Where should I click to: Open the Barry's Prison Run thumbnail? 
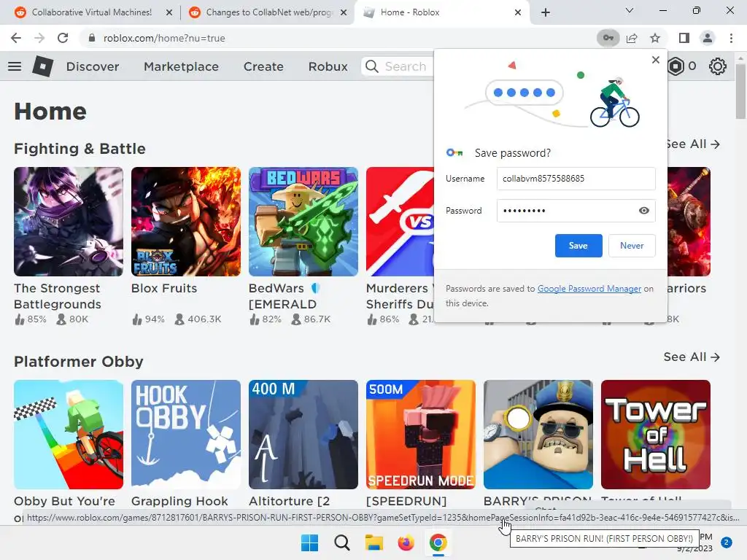538,435
